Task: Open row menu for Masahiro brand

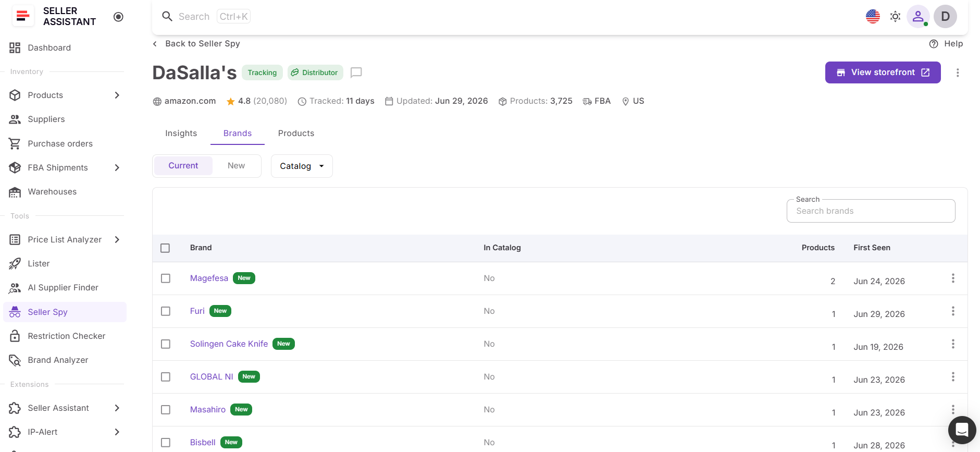Action: point(953,410)
